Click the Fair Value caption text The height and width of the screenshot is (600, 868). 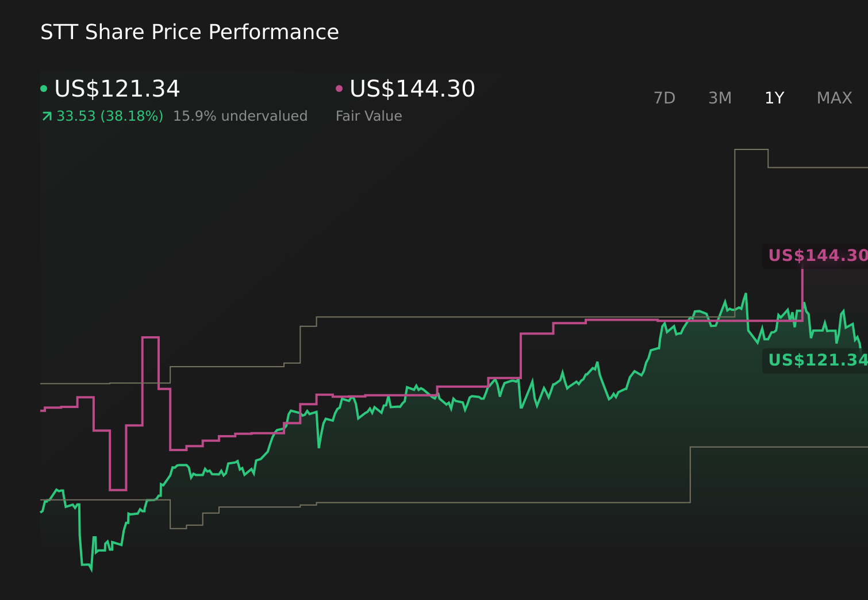click(x=368, y=116)
